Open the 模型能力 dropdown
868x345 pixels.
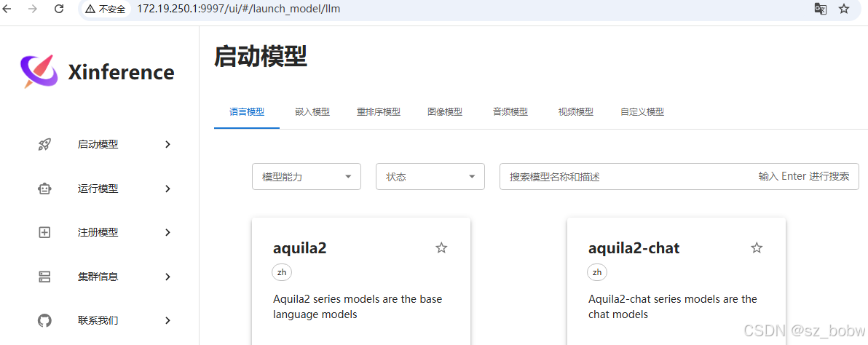click(307, 177)
